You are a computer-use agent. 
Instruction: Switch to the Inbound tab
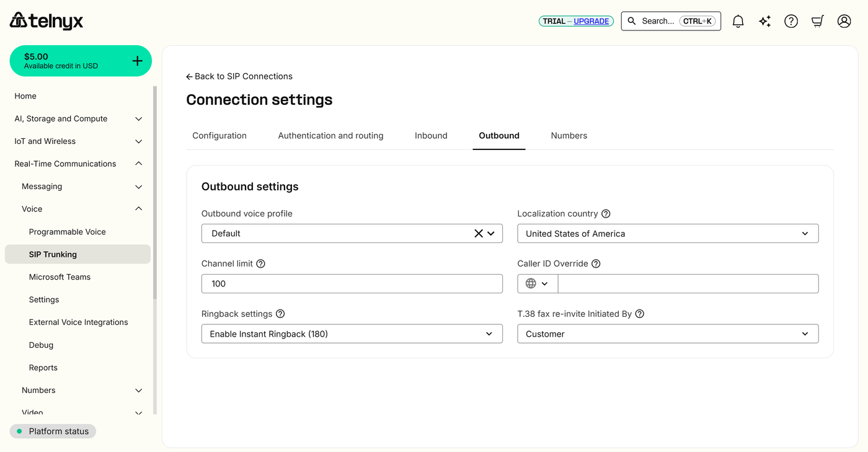tap(431, 136)
